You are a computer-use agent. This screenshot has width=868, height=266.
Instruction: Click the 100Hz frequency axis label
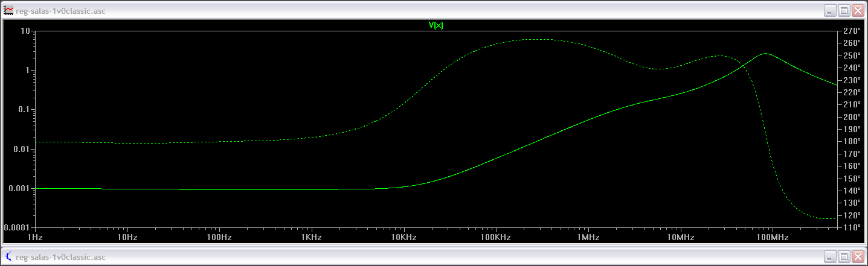tap(219, 238)
